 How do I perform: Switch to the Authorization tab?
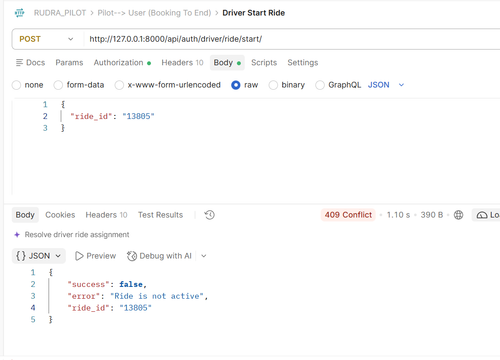click(x=122, y=62)
